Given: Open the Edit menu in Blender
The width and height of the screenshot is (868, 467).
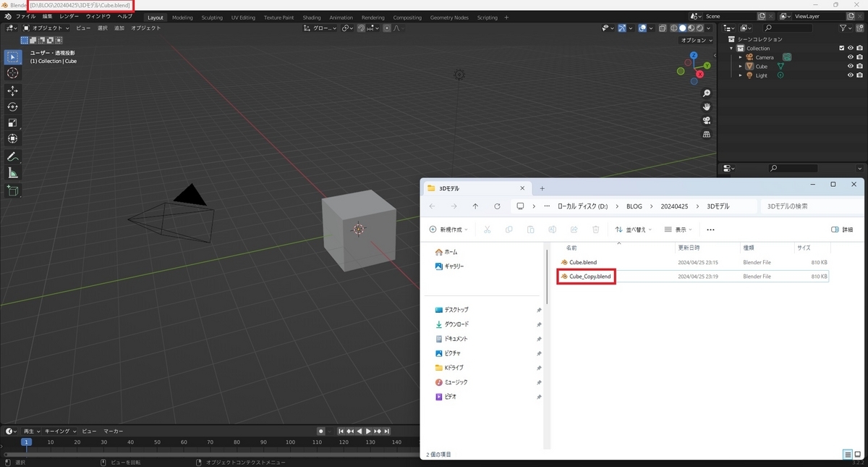Looking at the screenshot, I should [x=47, y=17].
